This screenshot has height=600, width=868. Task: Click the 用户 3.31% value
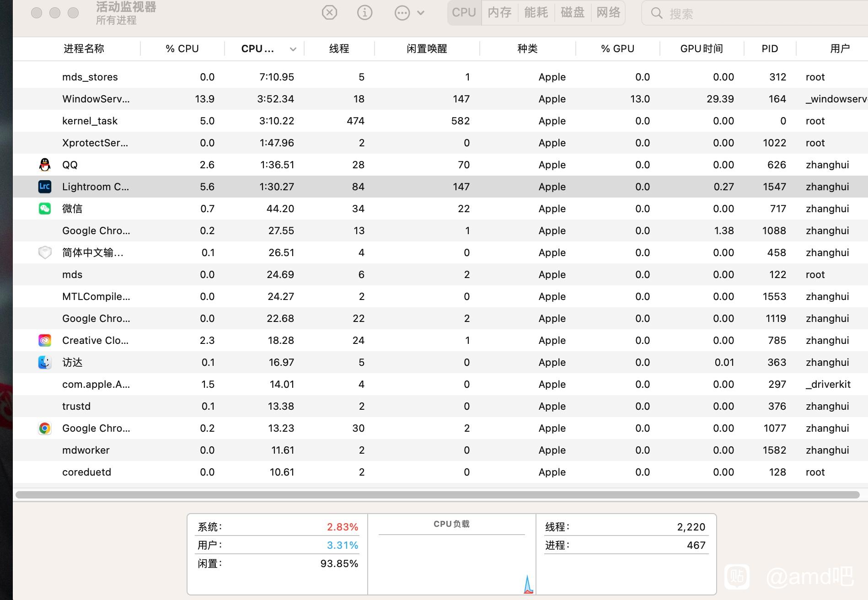tap(342, 545)
